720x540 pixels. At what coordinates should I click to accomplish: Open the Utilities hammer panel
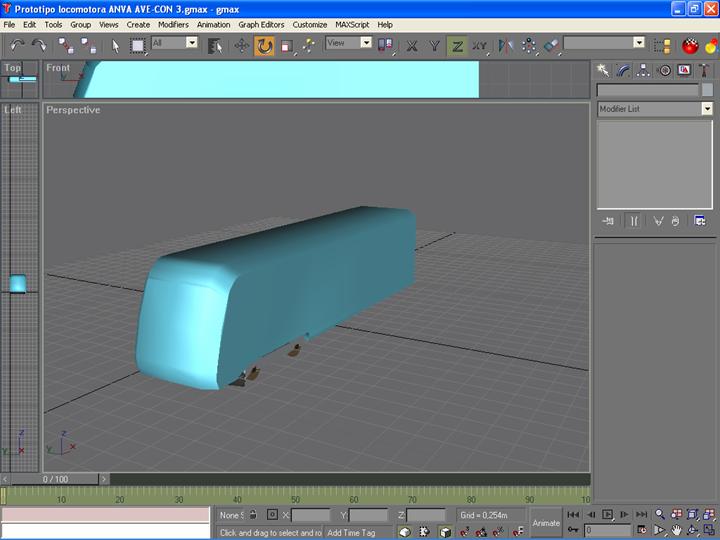point(703,70)
